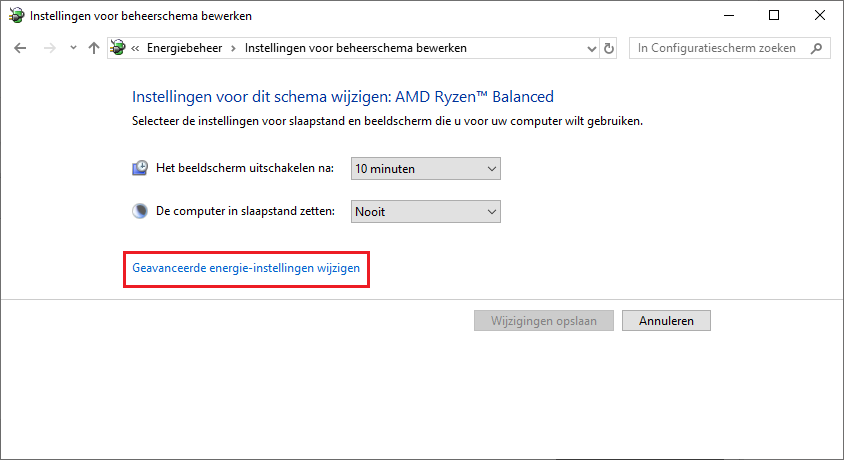The image size is (844, 460).
Task: Click the Annuleren button
Action: 666,321
